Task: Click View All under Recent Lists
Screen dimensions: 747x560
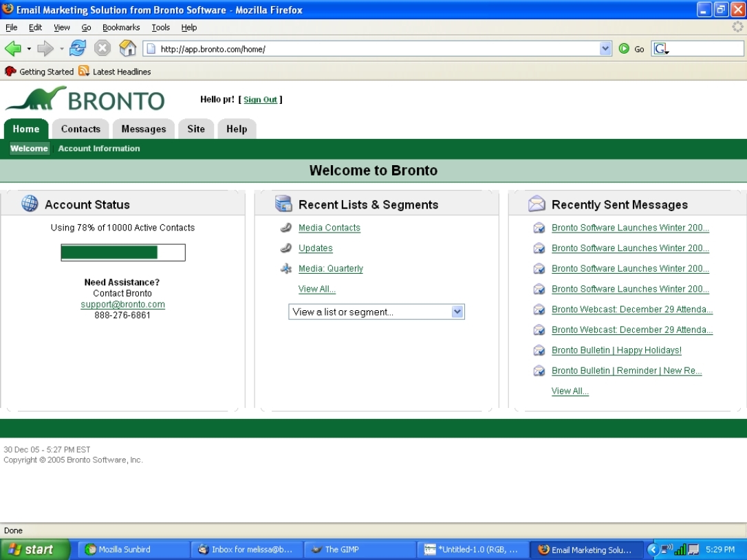Action: [317, 289]
